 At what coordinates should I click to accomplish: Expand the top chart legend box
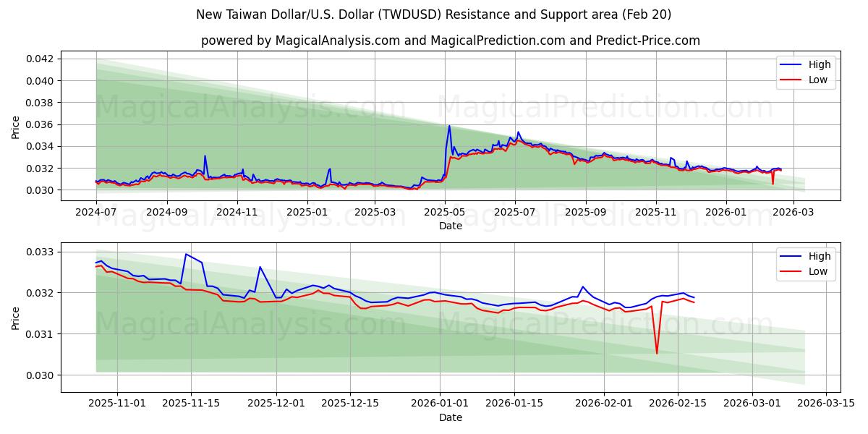[805, 72]
